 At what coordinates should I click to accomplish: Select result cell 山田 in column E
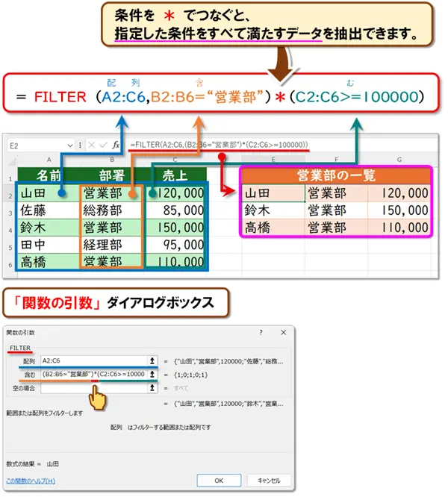pos(273,193)
